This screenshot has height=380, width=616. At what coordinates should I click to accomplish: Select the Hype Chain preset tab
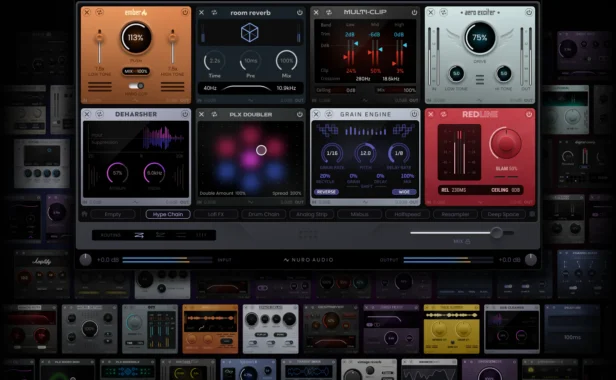tap(168, 214)
